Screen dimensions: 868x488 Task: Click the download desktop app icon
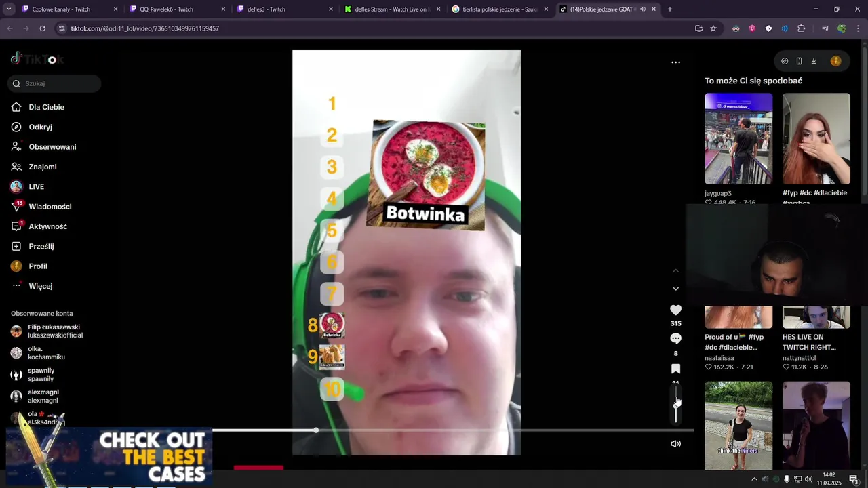(x=814, y=61)
